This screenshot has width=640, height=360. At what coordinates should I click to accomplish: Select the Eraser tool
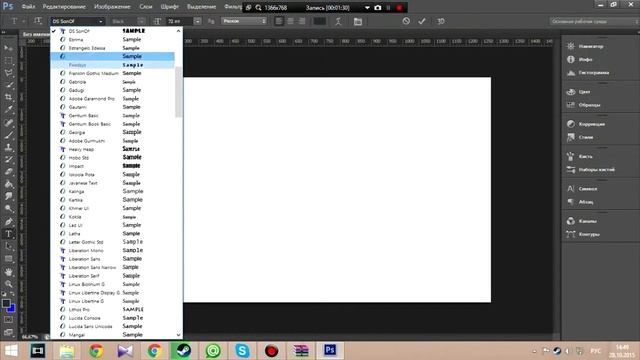pos(9,171)
